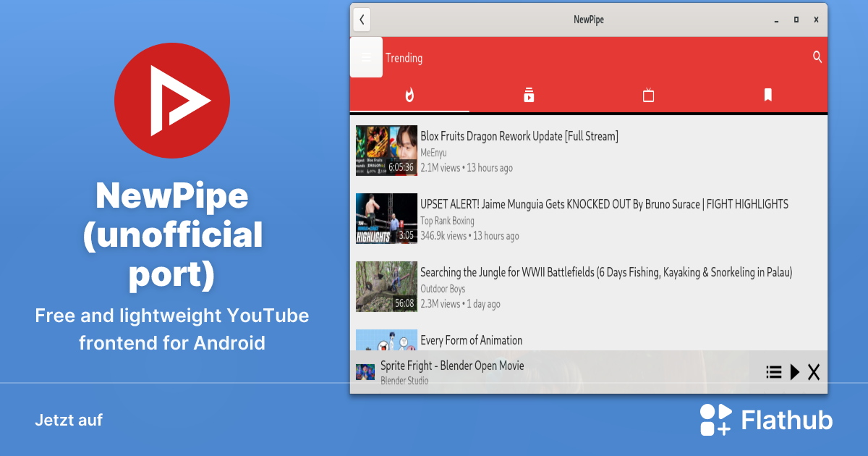Screen dimensions: 868x456
Task: Open the Top Rank Boxing highlights thumbnail
Action: (386, 219)
